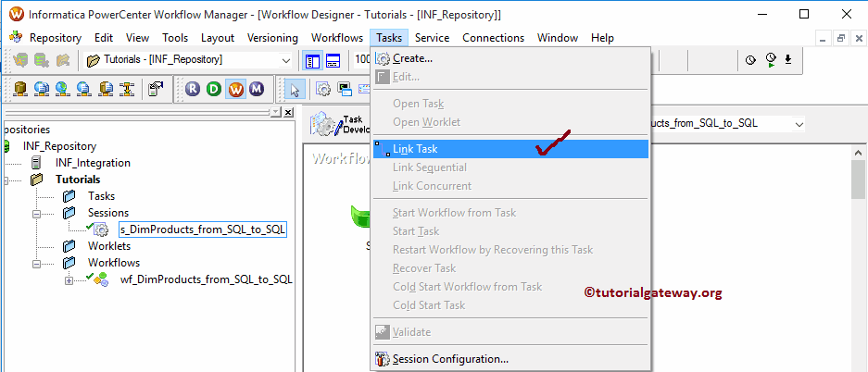Open the Tutorials - [INF_Repository] folder dropdown
The height and width of the screenshot is (372, 868).
pos(285,60)
